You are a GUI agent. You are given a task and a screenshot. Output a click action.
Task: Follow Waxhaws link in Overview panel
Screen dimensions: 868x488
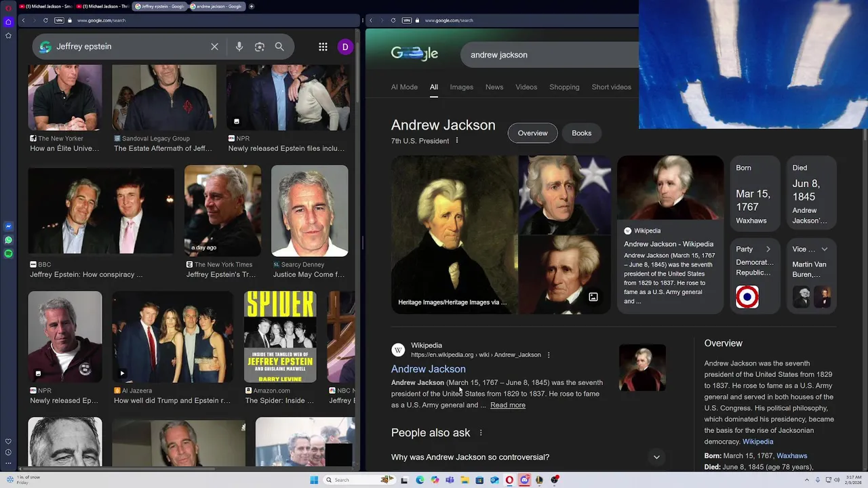(791, 455)
